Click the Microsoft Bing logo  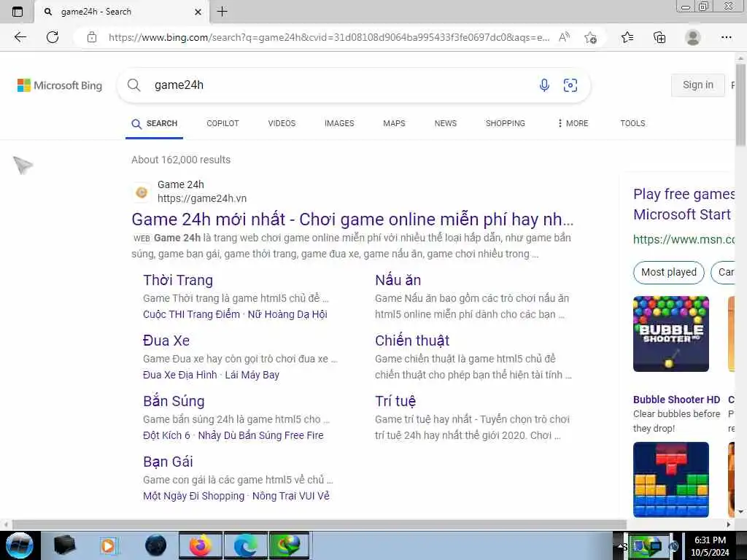(x=60, y=85)
